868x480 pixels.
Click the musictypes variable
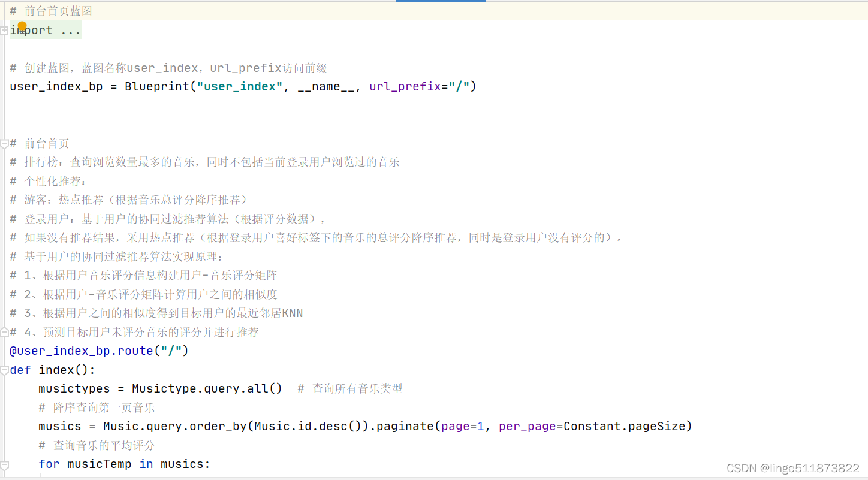[74, 388]
